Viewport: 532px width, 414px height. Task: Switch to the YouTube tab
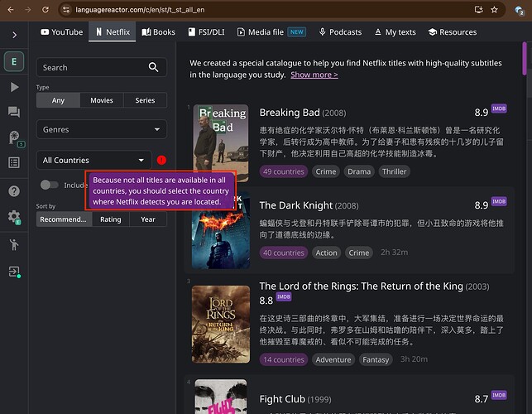(61, 32)
